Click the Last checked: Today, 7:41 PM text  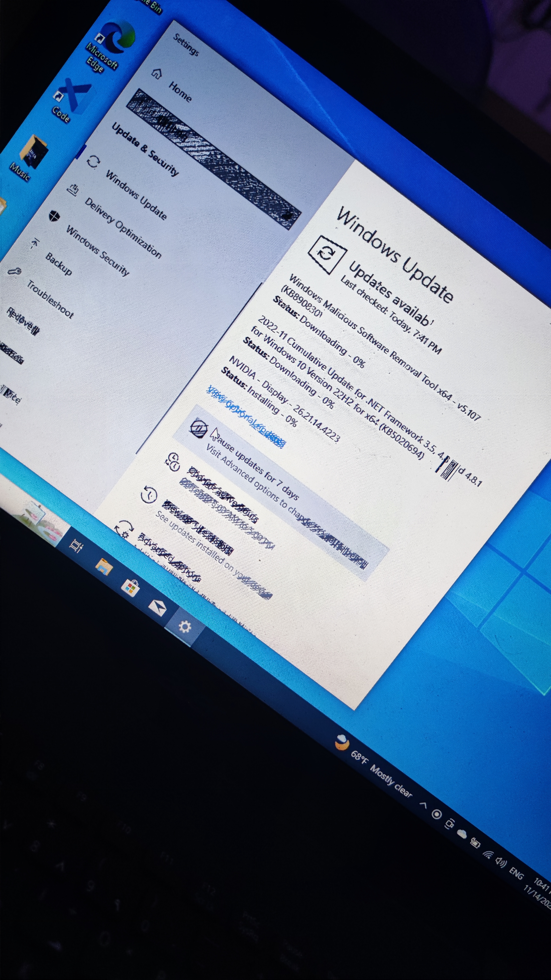pos(391,315)
